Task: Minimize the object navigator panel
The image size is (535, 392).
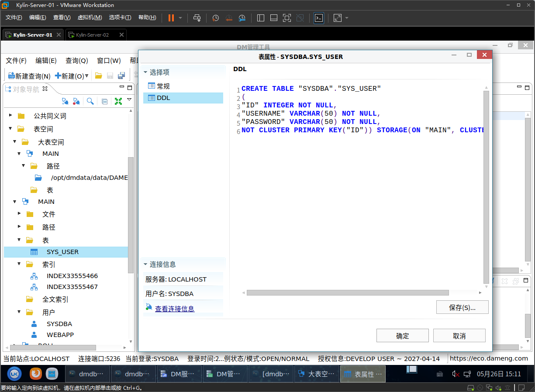Action: (122, 87)
